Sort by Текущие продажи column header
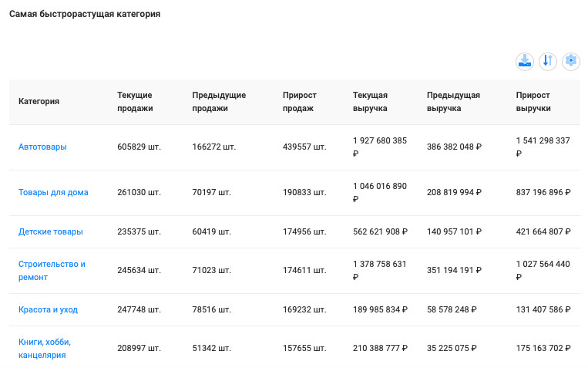The width and height of the screenshot is (588, 368). tap(135, 101)
